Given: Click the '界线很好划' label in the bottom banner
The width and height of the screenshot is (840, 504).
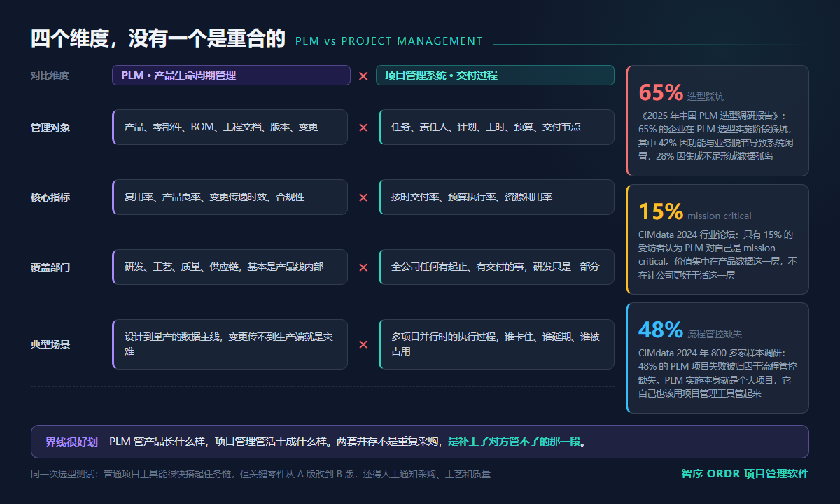Looking at the screenshot, I should pos(72,442).
